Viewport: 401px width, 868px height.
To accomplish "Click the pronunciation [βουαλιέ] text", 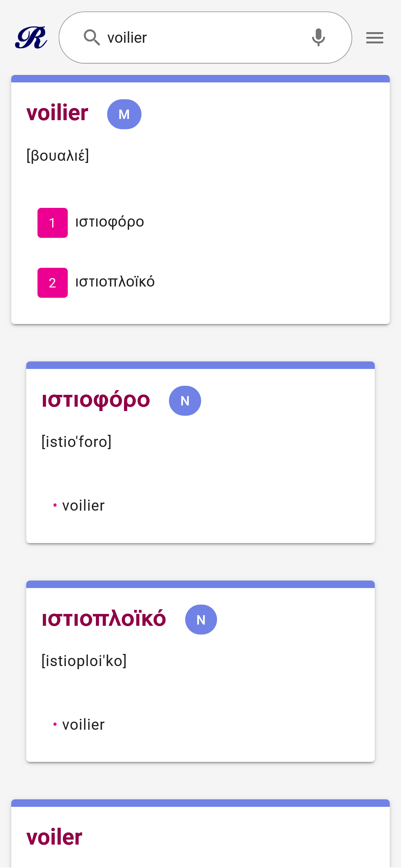I will [x=58, y=156].
